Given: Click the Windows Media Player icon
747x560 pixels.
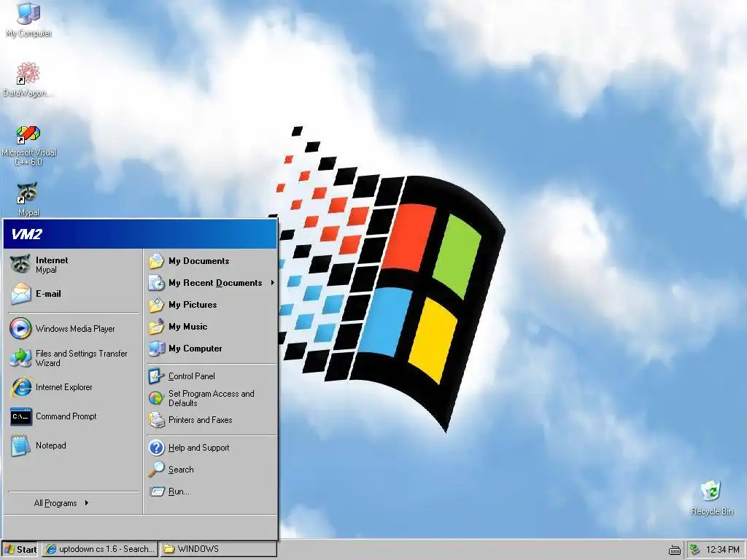Looking at the screenshot, I should pos(20,329).
